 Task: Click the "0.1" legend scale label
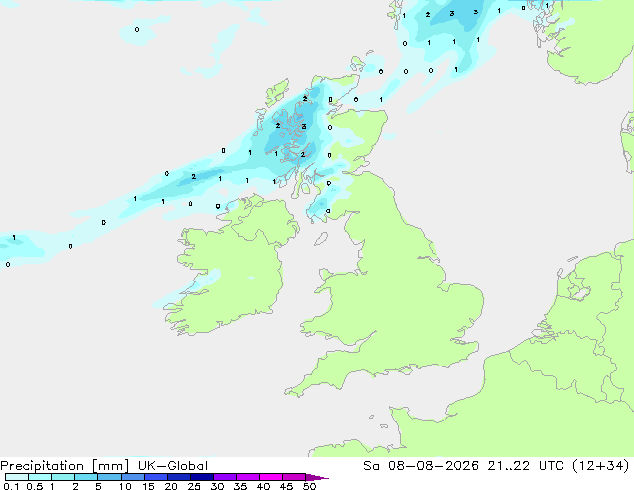[11, 486]
